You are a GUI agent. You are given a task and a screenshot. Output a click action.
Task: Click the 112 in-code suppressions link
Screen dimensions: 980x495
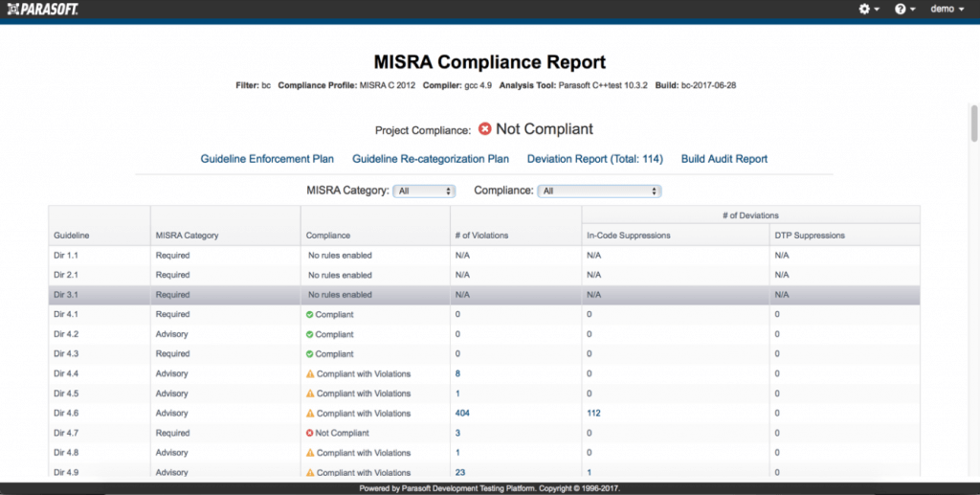coord(595,414)
